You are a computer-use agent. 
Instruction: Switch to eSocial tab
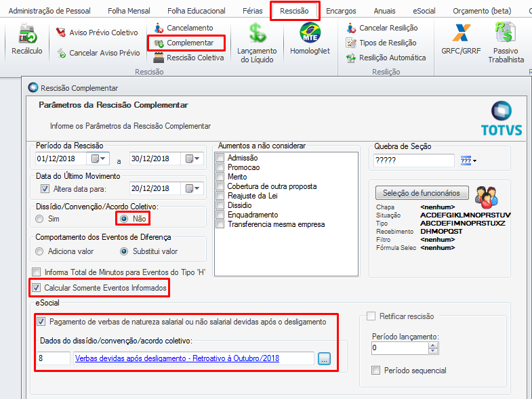click(x=424, y=11)
